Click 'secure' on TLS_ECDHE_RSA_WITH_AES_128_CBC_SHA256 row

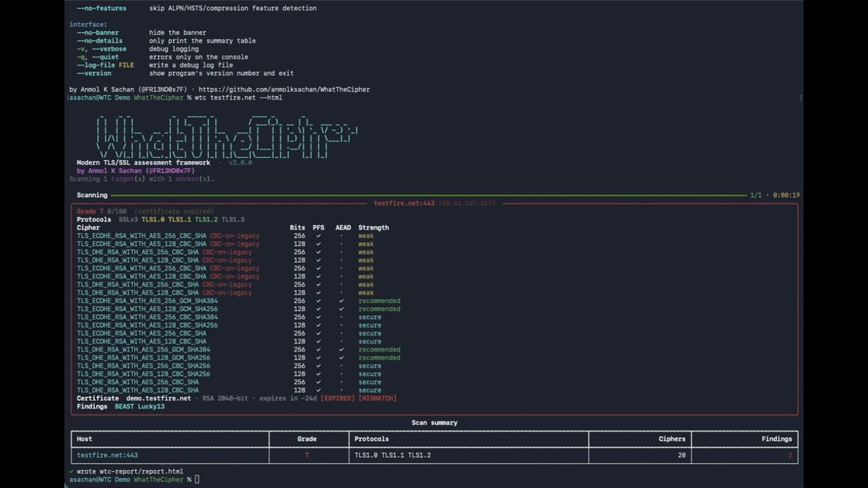click(x=370, y=325)
